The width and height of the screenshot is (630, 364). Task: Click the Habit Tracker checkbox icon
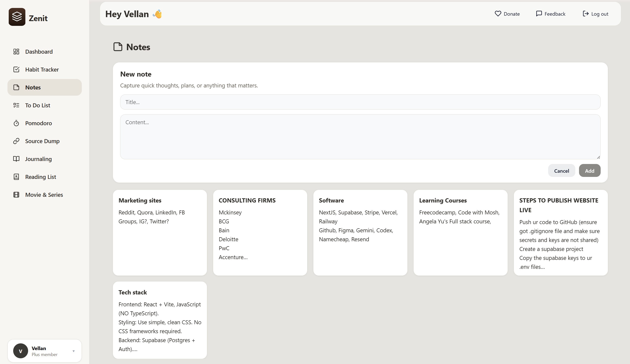point(16,70)
